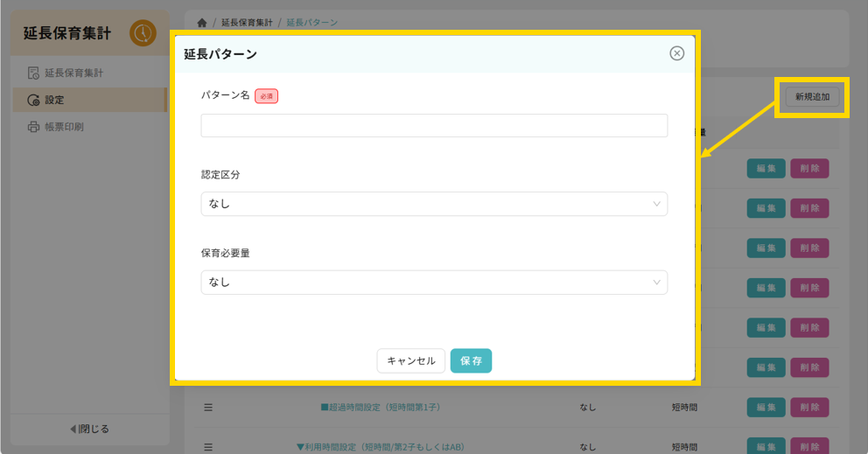Click drag handle icon for 超過時間設定 row
The height and width of the screenshot is (454, 868).
coord(208,407)
